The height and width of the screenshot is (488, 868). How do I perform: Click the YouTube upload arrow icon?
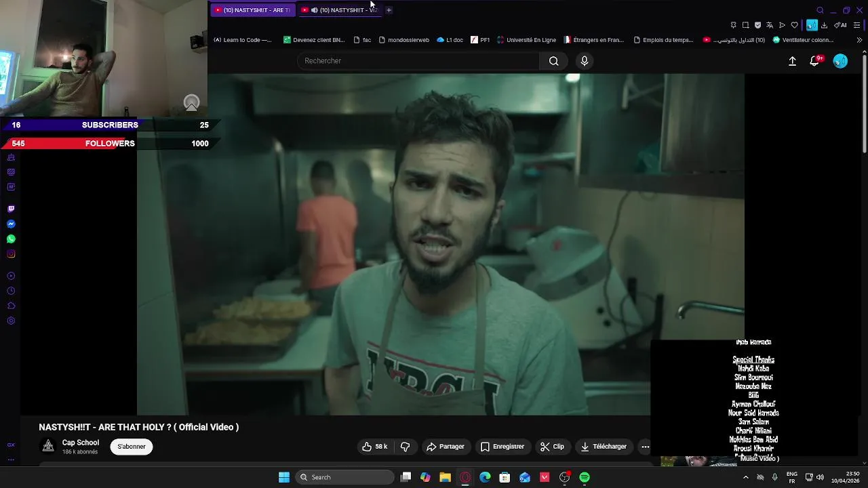click(792, 61)
